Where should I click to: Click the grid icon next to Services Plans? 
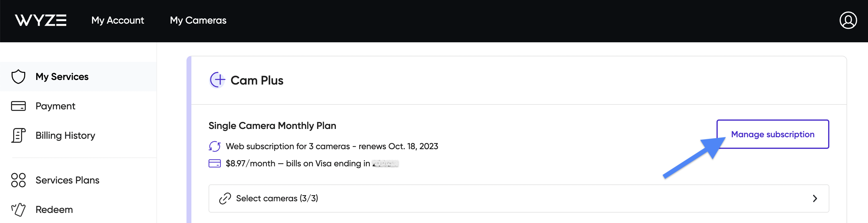pyautogui.click(x=18, y=180)
